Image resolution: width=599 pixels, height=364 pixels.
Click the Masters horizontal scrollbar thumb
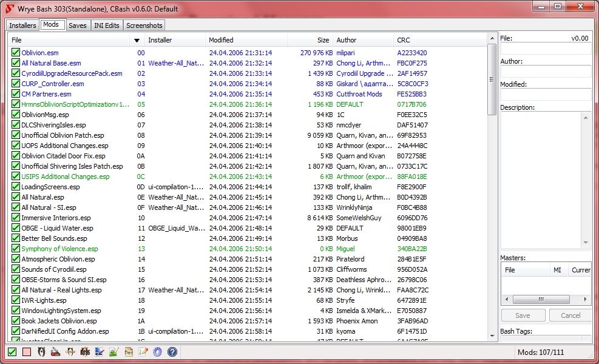click(541, 299)
